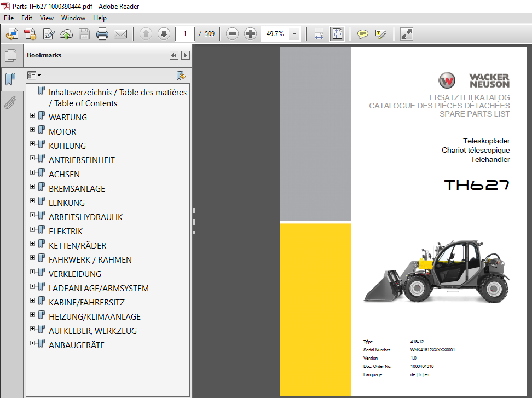532x398 pixels.
Task: Click the Save floppy disk icon
Action: coord(84,34)
